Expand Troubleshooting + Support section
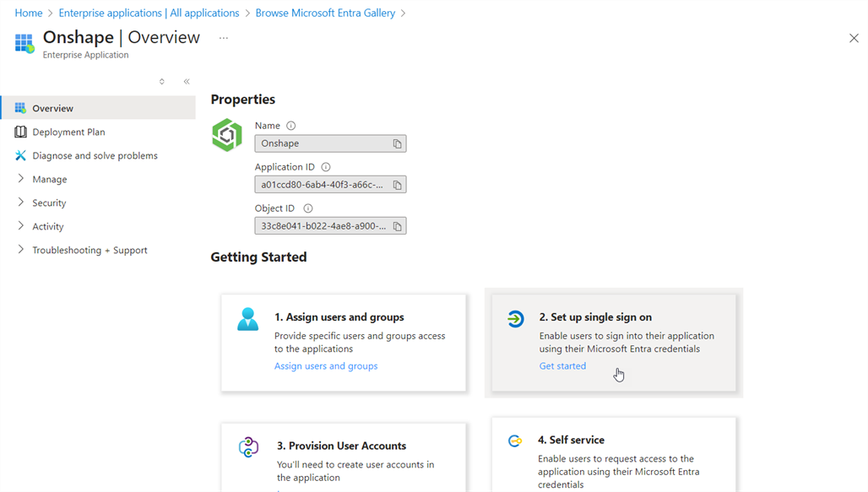The image size is (868, 492). (90, 250)
